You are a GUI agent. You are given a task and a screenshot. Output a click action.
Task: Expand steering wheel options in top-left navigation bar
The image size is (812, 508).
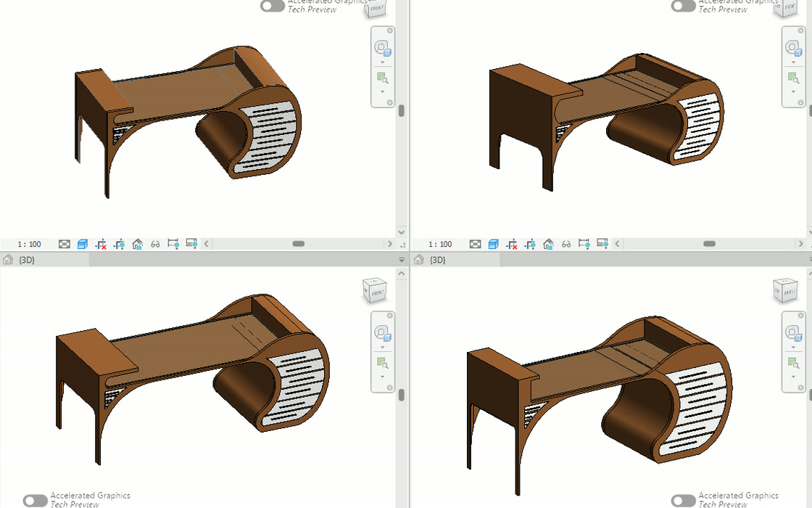[x=383, y=62]
